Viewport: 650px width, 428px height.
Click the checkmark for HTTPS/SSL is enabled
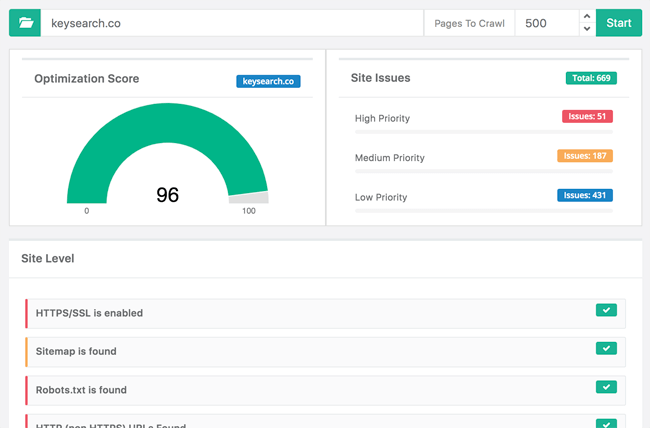click(x=606, y=310)
